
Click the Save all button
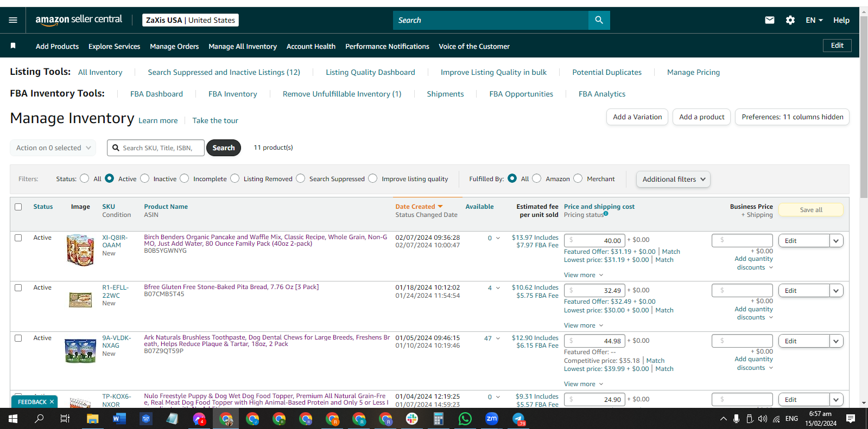(x=811, y=210)
